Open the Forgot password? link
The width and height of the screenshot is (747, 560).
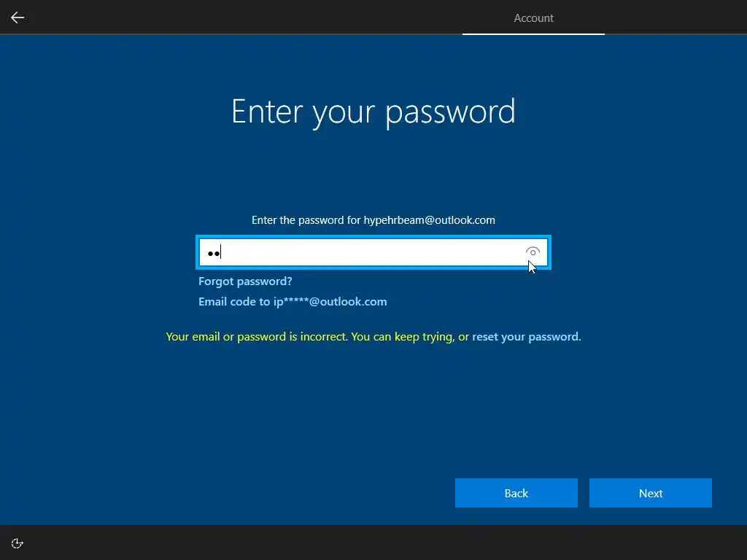245,281
